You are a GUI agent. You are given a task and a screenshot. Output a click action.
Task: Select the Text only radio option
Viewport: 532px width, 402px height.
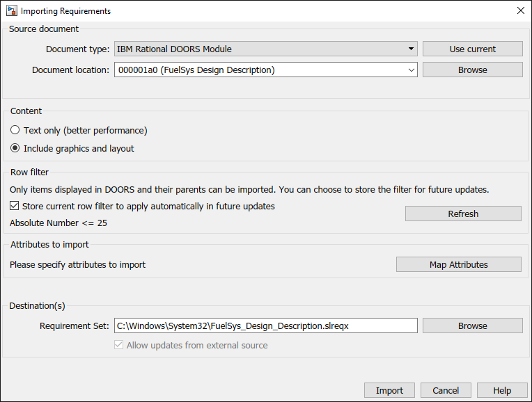[x=15, y=130]
